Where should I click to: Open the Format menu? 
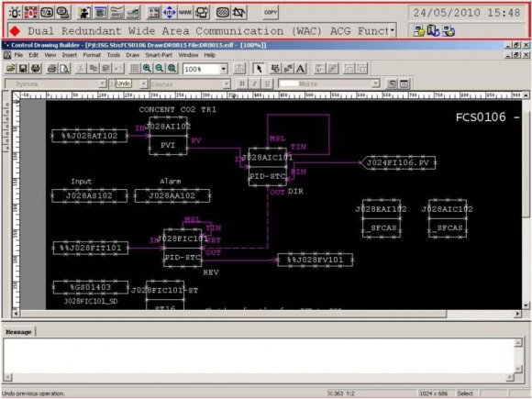tap(92, 55)
